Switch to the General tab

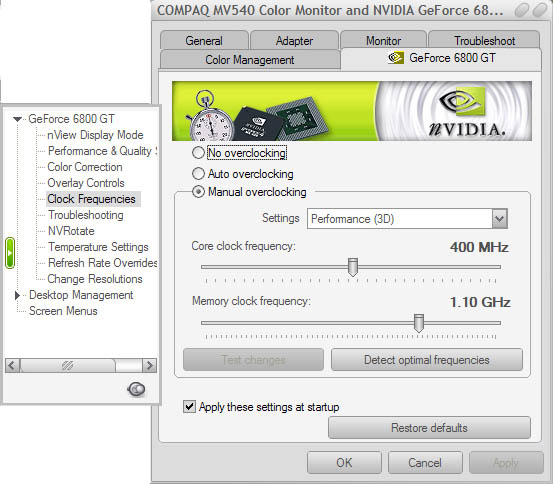[x=204, y=41]
